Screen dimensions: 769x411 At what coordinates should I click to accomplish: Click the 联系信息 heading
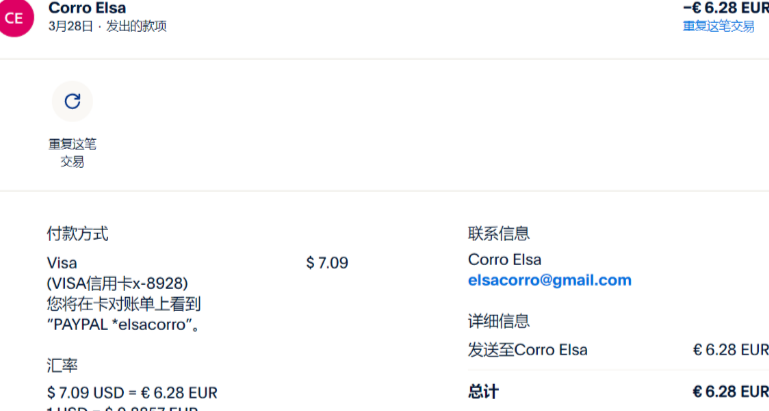tap(498, 233)
